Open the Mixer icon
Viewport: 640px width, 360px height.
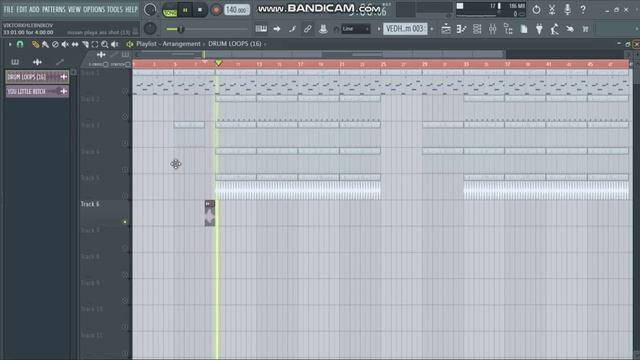coord(493,29)
